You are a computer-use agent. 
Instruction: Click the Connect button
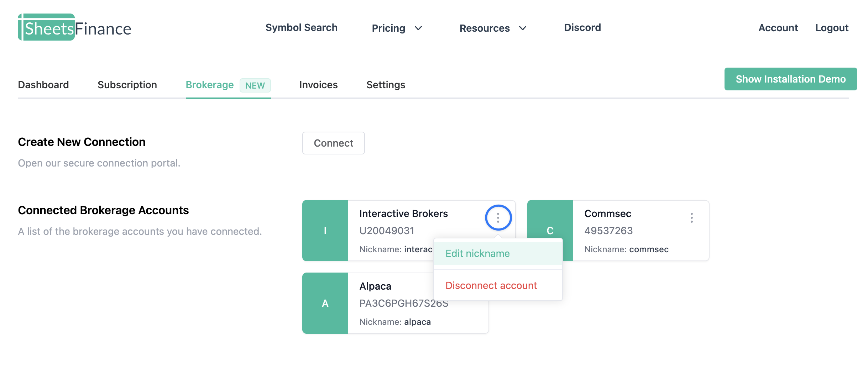point(334,143)
